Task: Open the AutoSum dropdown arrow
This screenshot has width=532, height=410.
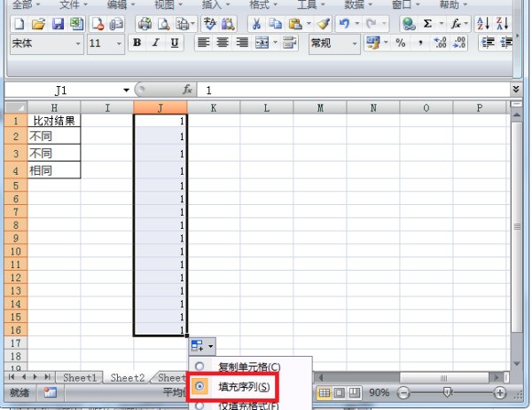Action: 442,24
